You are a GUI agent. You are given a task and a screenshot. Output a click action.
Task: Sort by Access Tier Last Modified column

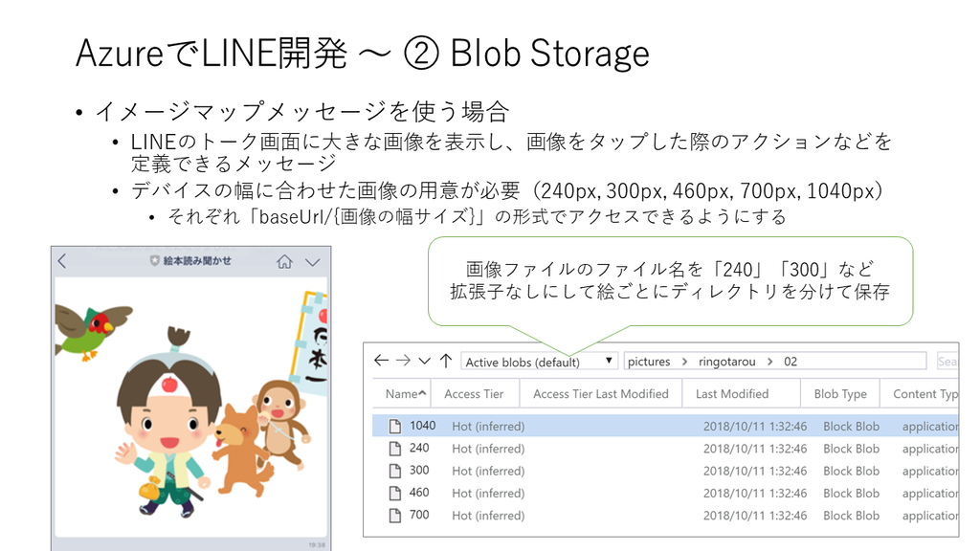click(601, 393)
